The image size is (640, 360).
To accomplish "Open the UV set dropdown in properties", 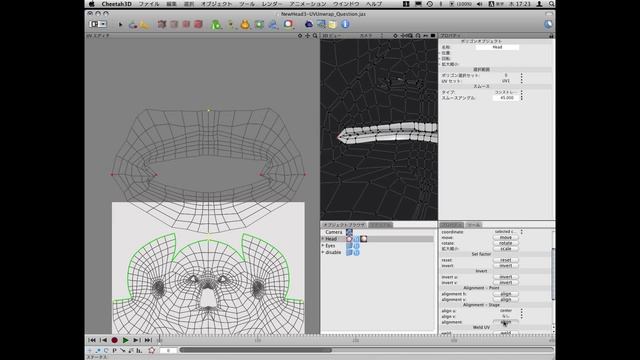I will [x=508, y=81].
